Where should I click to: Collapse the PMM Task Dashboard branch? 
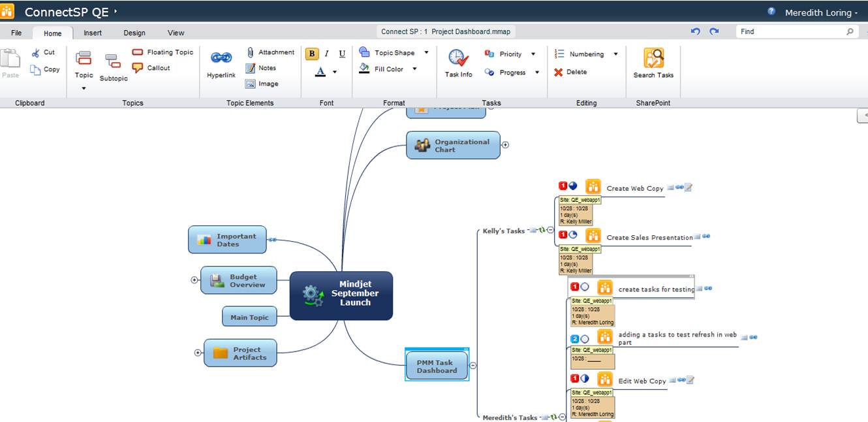click(473, 365)
